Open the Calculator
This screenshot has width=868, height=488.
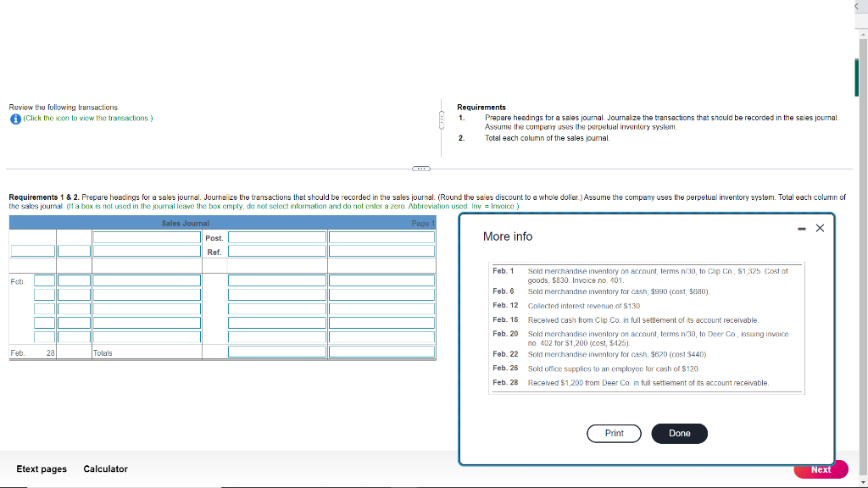coord(105,469)
